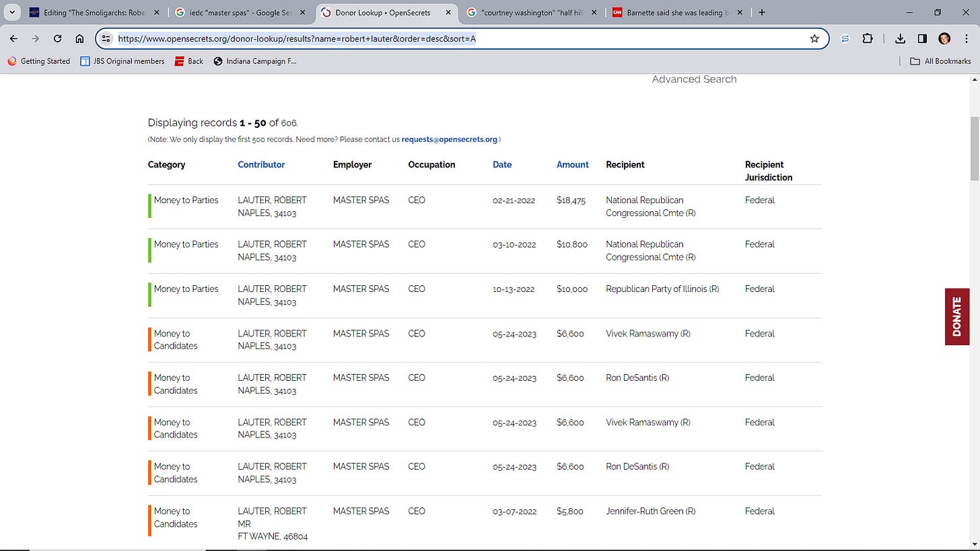Go back using the browser back arrow
Image resolution: width=980 pixels, height=551 pixels.
pyautogui.click(x=14, y=39)
